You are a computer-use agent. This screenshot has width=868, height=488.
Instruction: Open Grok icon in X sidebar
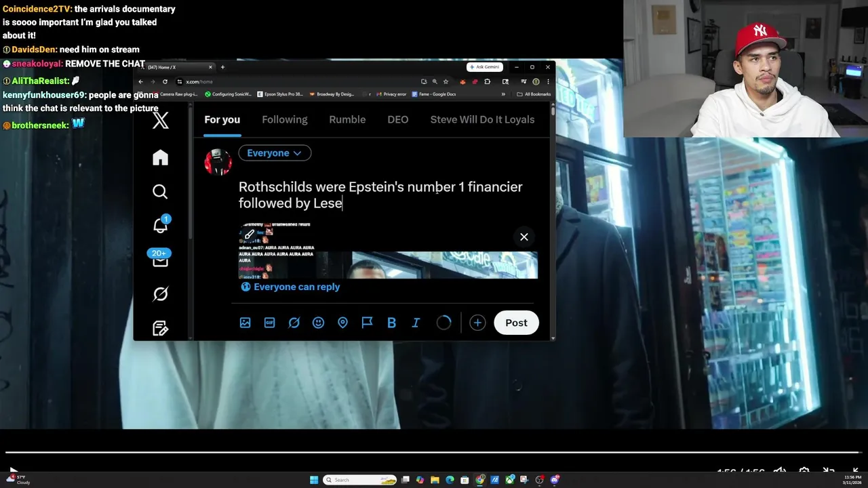pyautogui.click(x=160, y=294)
